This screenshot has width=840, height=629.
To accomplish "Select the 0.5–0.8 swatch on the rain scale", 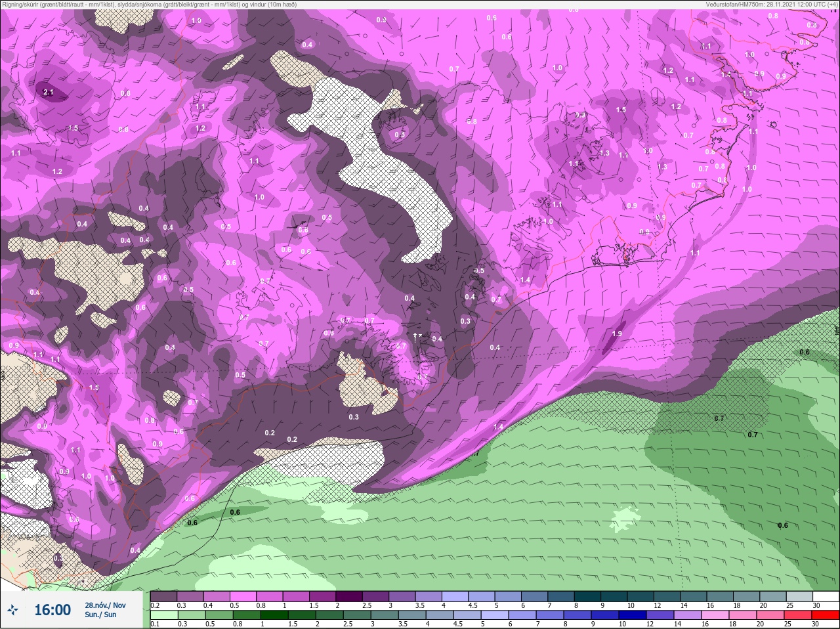I will pyautogui.click(x=219, y=615).
